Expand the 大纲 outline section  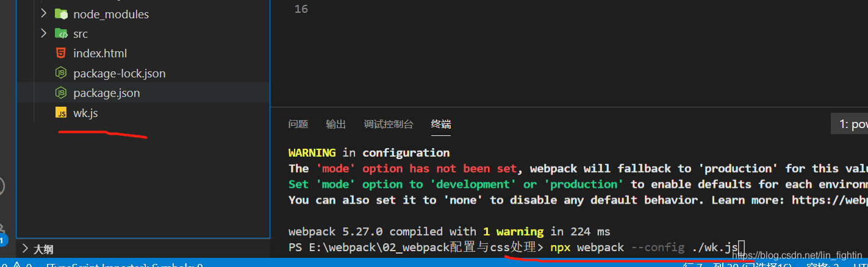coord(25,248)
